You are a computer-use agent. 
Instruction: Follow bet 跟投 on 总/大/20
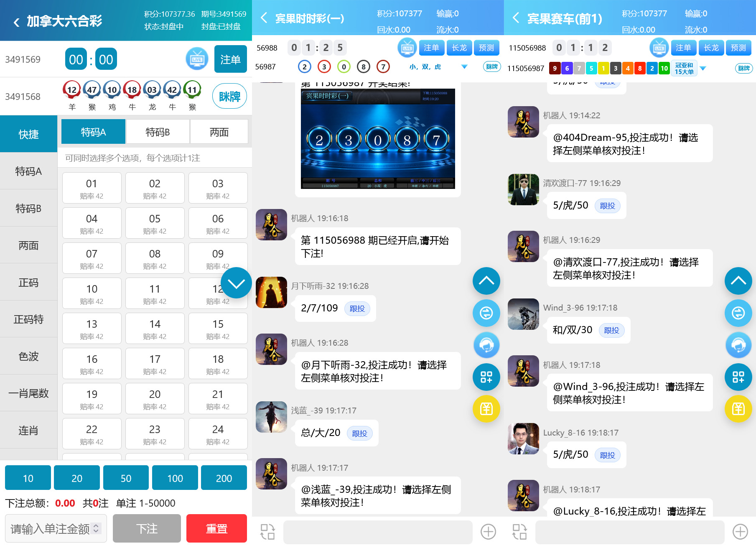[359, 433]
